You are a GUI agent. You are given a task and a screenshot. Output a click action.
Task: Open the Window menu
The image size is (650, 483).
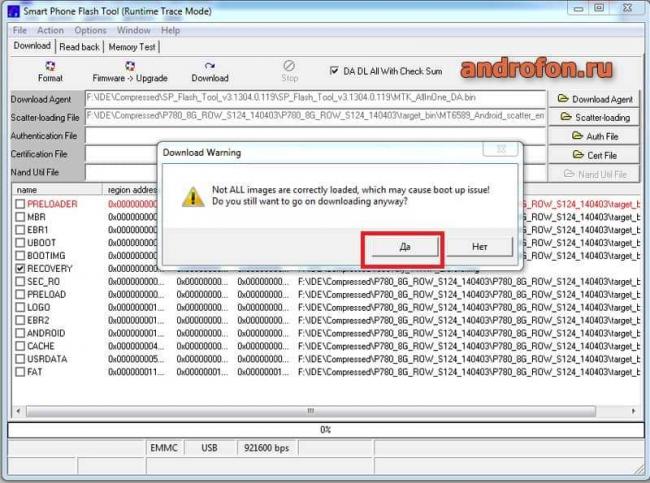[133, 30]
